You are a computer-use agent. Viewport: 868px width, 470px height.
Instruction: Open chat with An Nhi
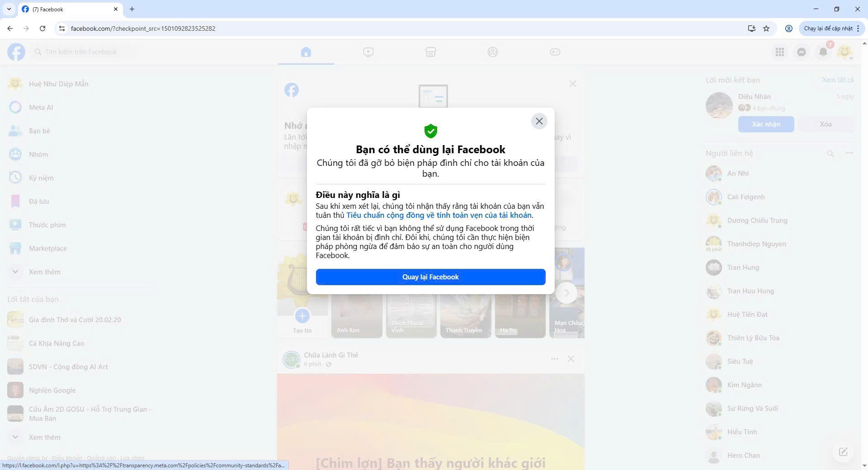click(x=780, y=173)
